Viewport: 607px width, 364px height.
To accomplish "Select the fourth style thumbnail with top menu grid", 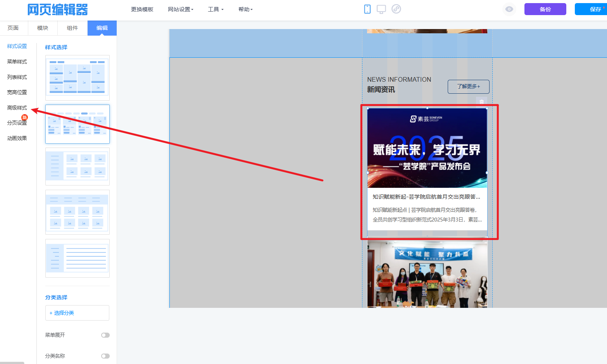I will tap(78, 212).
